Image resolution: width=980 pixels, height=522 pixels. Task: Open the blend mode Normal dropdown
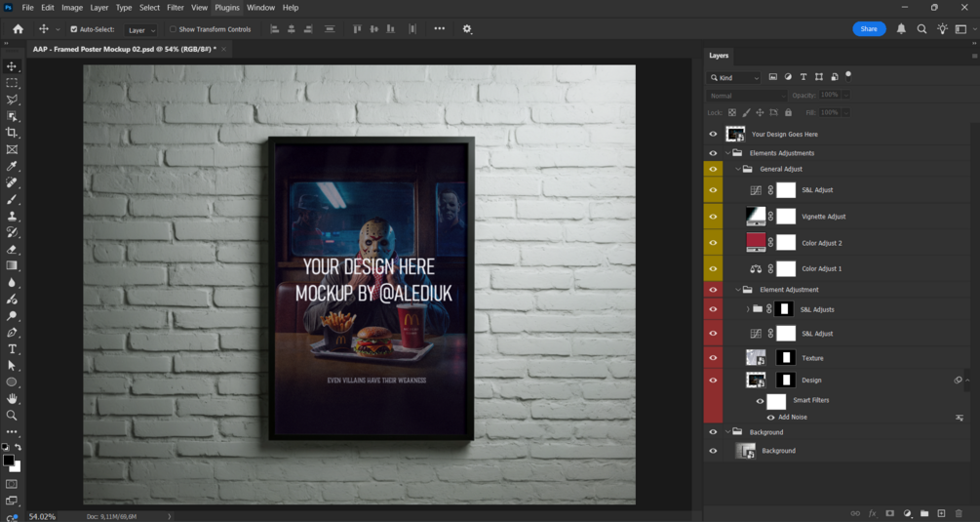pos(746,96)
